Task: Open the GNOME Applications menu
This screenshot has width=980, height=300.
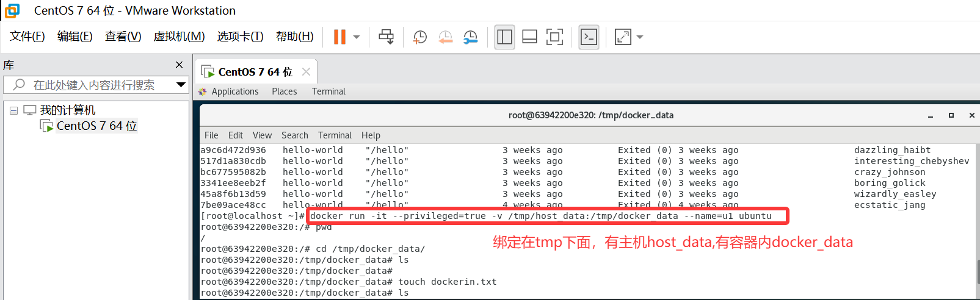Action: tap(235, 91)
